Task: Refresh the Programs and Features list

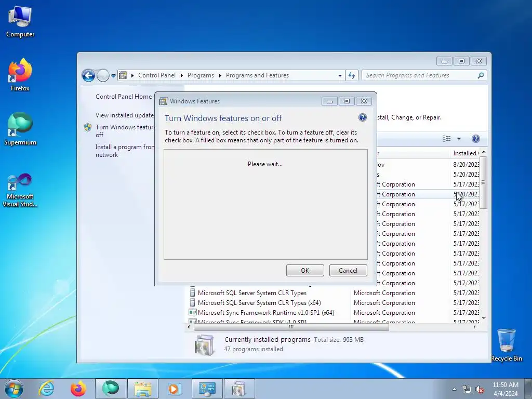Action: coord(352,76)
